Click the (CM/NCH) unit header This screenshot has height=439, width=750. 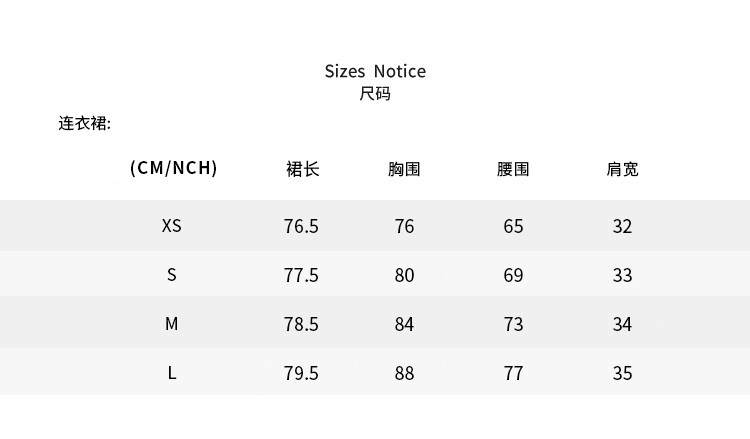(174, 168)
